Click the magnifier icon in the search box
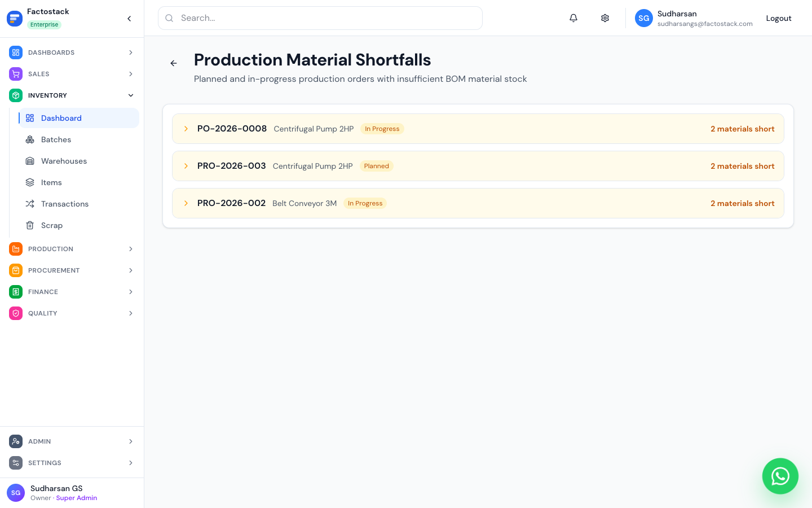The height and width of the screenshot is (508, 812). pos(169,18)
